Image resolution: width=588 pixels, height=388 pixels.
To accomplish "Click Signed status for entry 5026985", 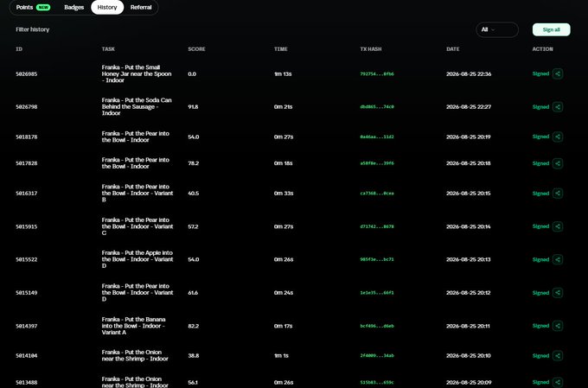I will [x=540, y=73].
